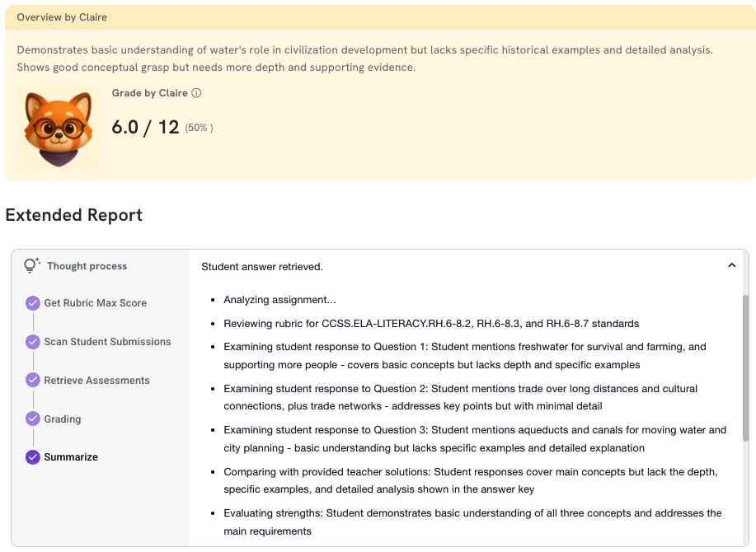Click the Summarize step checkmark icon
Screen dimensions: 756x552
[33, 457]
